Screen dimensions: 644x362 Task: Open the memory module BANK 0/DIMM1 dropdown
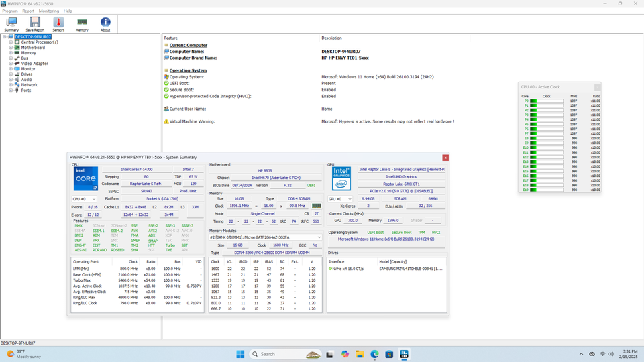266,237
